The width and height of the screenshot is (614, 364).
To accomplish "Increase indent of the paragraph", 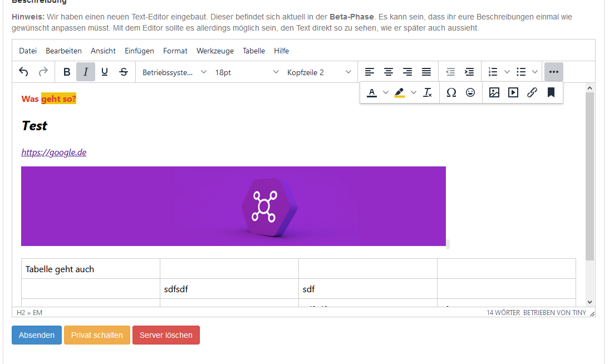I will point(469,72).
